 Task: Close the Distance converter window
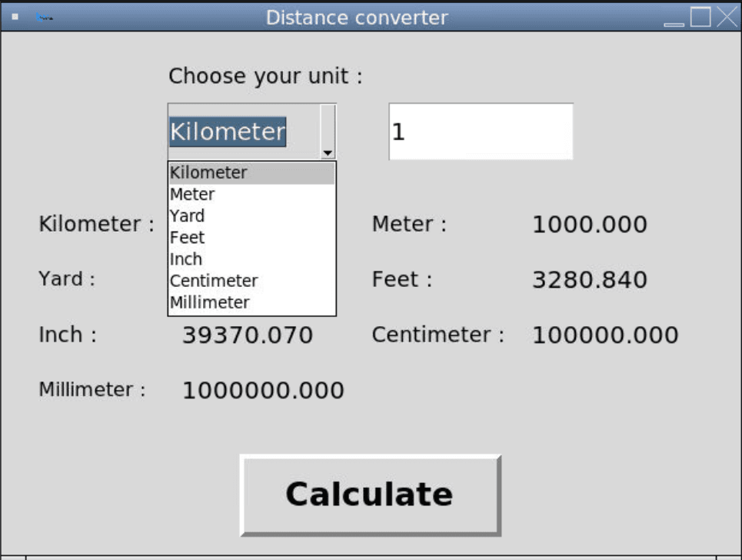tap(727, 17)
